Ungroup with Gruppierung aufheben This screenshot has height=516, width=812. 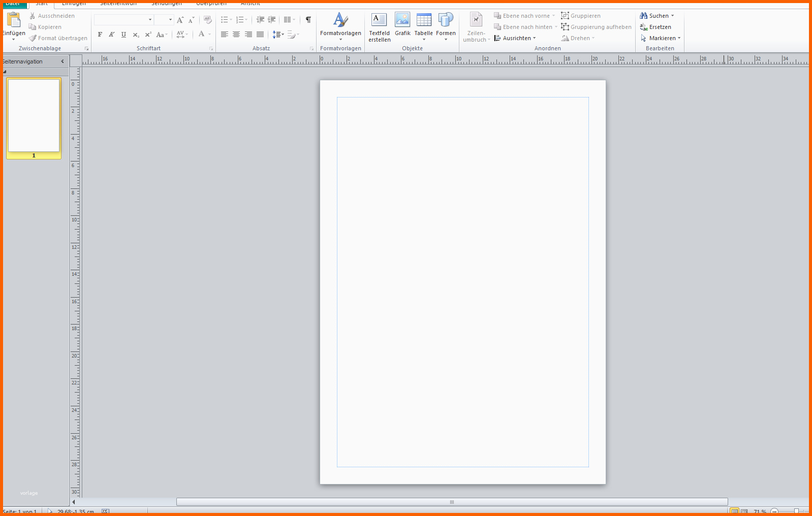596,27
